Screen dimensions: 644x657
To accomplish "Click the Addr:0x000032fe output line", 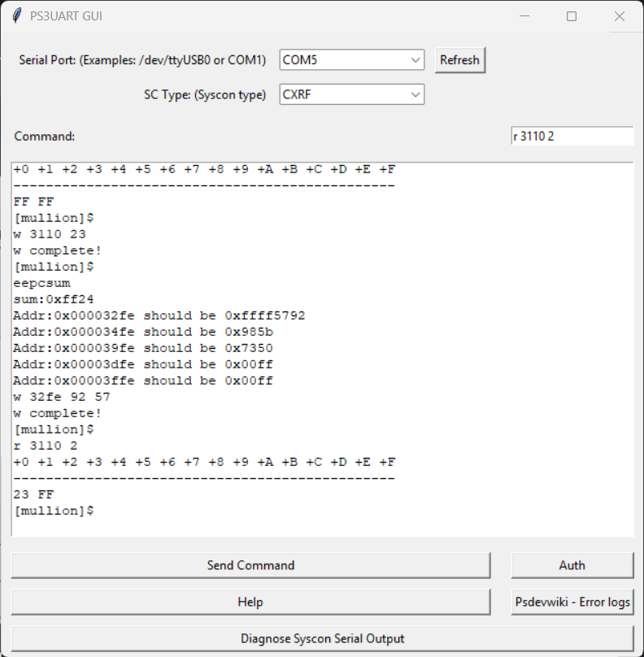I will (159, 315).
